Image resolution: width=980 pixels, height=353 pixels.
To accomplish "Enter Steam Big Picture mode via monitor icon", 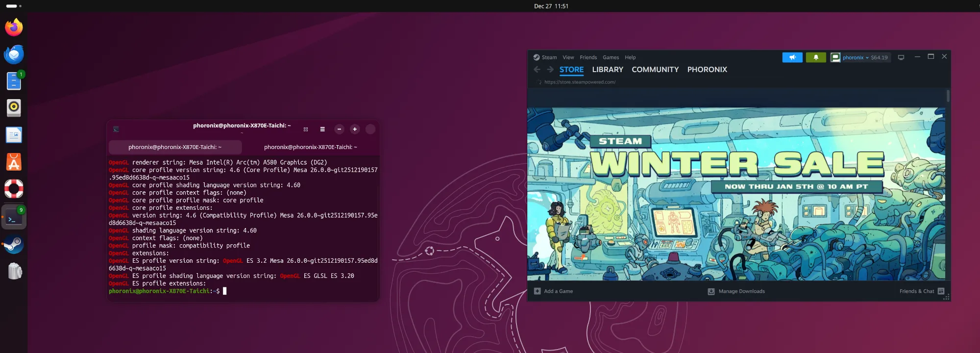I will [x=901, y=57].
